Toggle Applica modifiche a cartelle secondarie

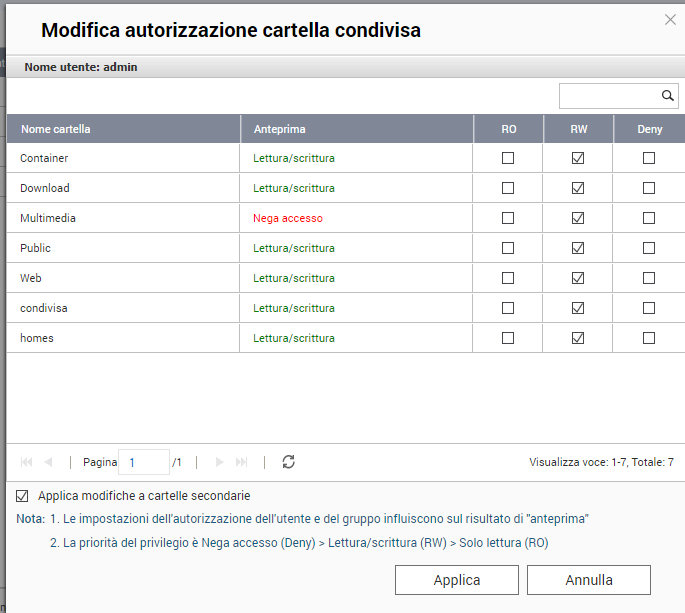coord(22,496)
